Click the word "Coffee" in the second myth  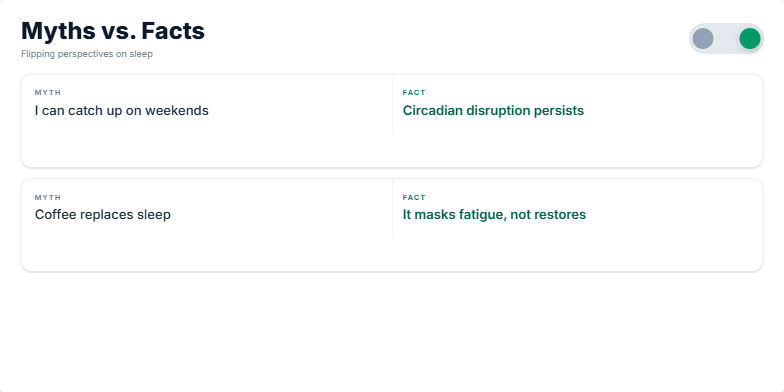pos(54,214)
